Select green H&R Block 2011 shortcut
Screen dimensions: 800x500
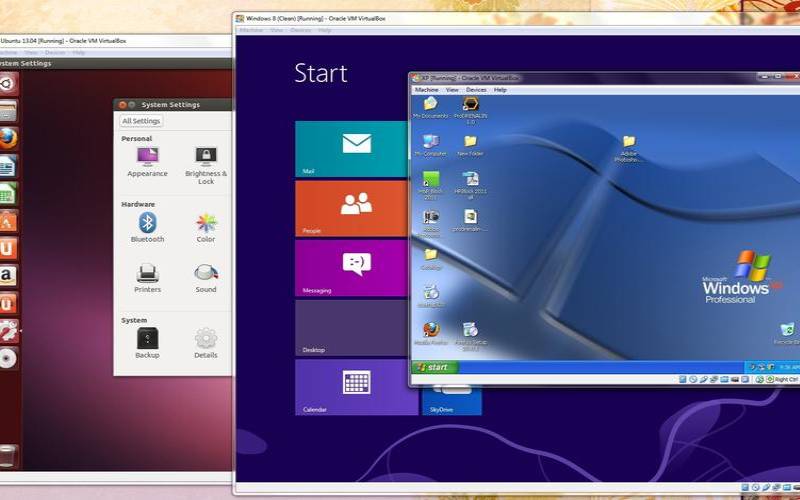click(x=431, y=186)
